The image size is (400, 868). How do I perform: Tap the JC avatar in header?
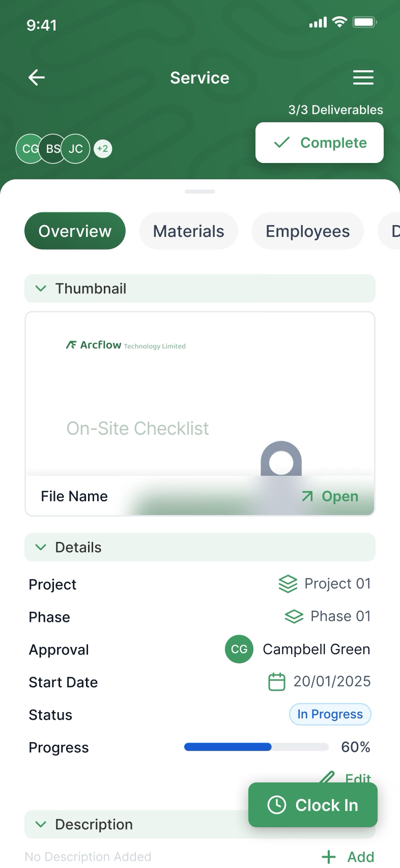75,149
